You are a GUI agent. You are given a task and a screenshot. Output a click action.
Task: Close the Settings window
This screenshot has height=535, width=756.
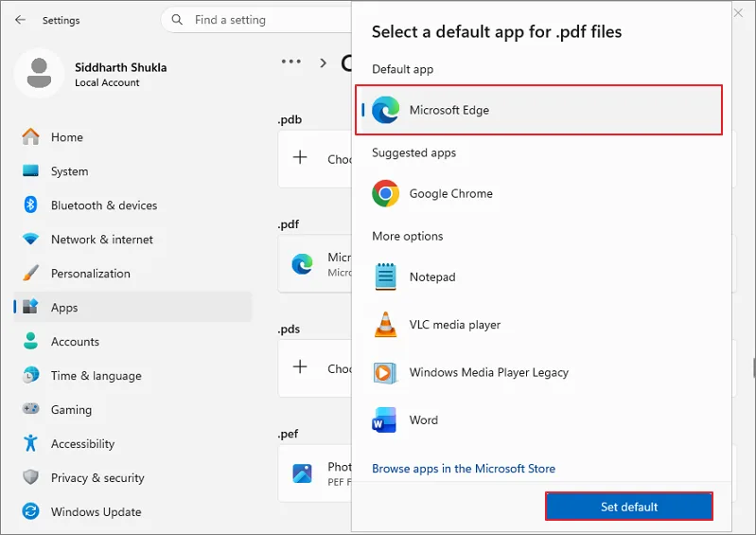coord(738,13)
